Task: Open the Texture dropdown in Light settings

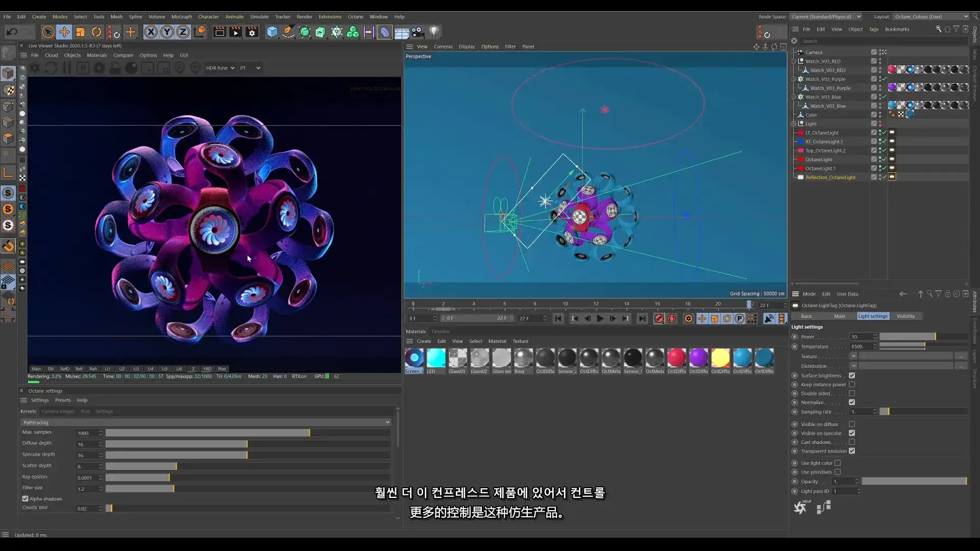Action: 854,356
